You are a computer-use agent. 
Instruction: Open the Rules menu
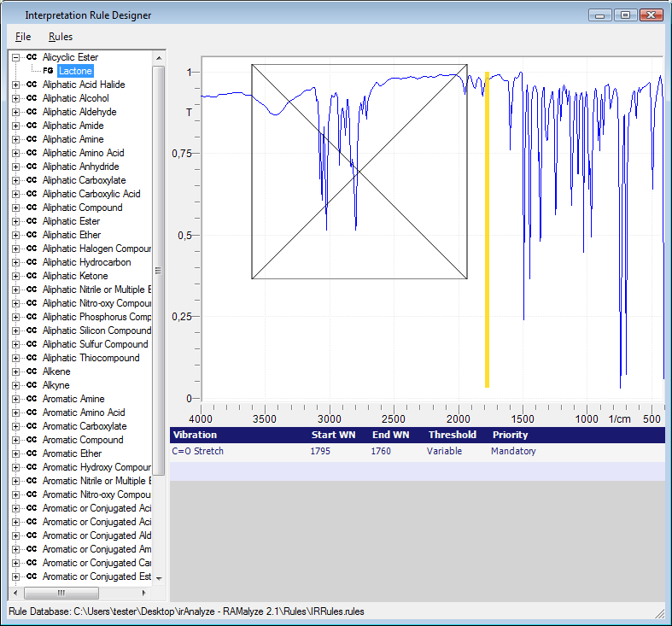pos(61,37)
